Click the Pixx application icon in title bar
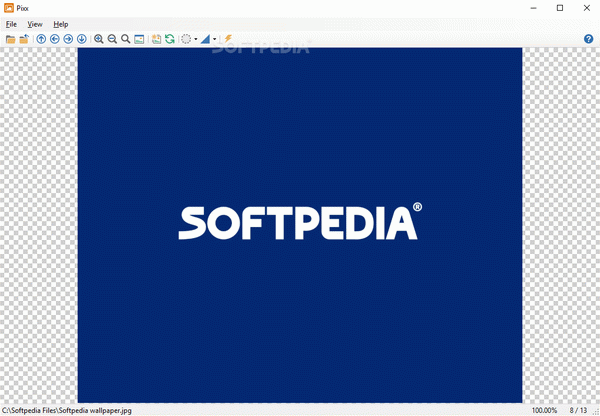This screenshot has height=416, width=600. pos(9,8)
